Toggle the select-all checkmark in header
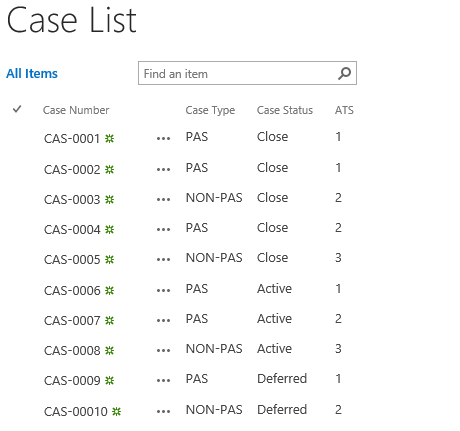This screenshot has height=431, width=460. pyautogui.click(x=17, y=109)
